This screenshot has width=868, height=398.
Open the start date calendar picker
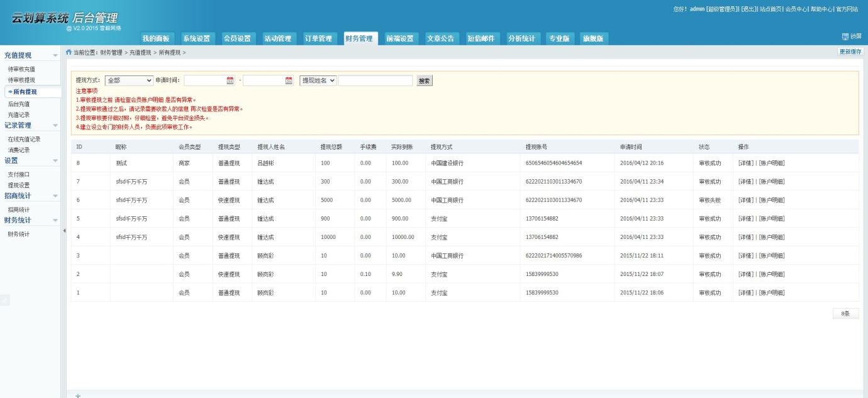point(230,80)
